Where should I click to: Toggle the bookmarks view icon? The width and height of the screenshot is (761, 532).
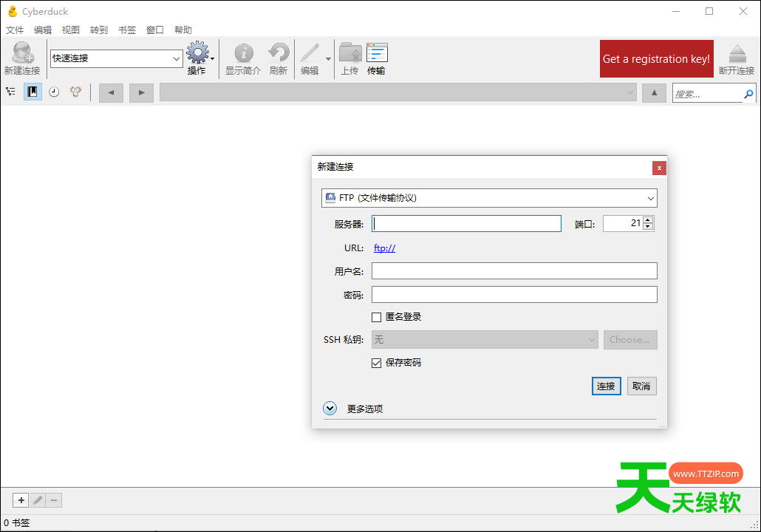tap(33, 92)
